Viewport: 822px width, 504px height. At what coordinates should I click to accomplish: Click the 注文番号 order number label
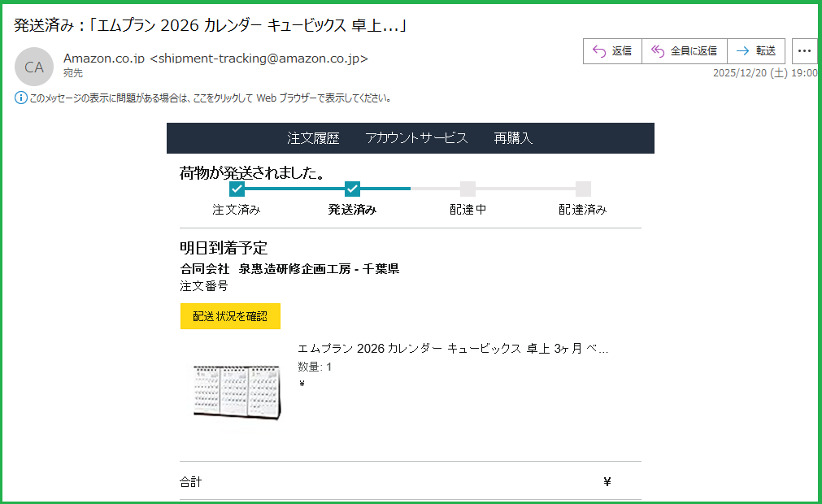tap(204, 286)
